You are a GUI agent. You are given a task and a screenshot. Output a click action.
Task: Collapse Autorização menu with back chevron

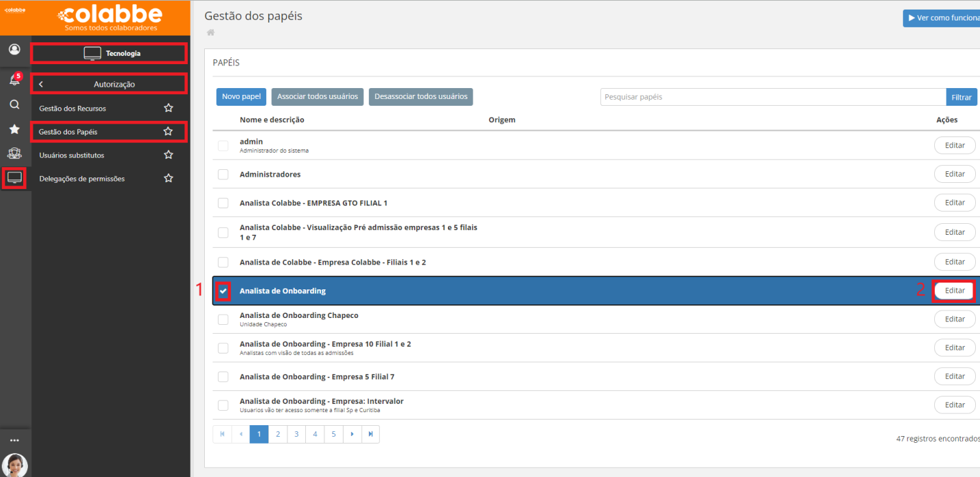coord(41,84)
